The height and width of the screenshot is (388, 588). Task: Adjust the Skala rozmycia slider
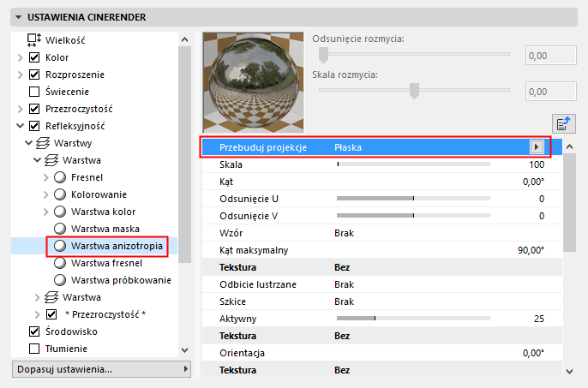coord(414,90)
